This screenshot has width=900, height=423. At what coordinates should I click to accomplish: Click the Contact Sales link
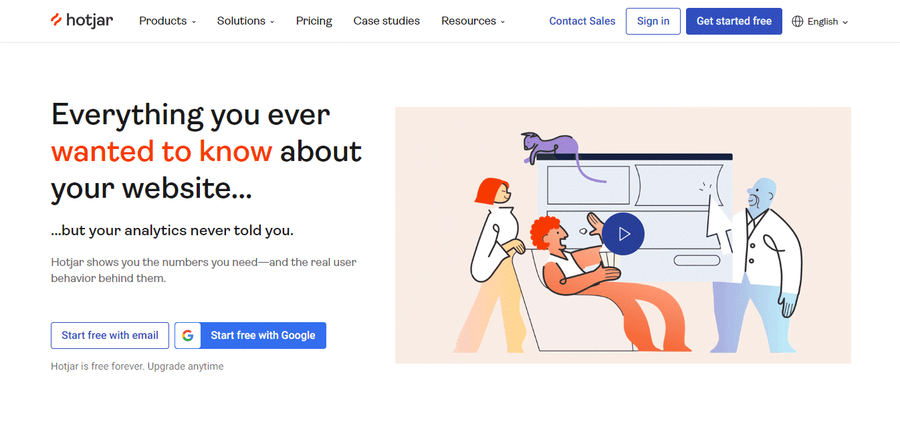(582, 21)
